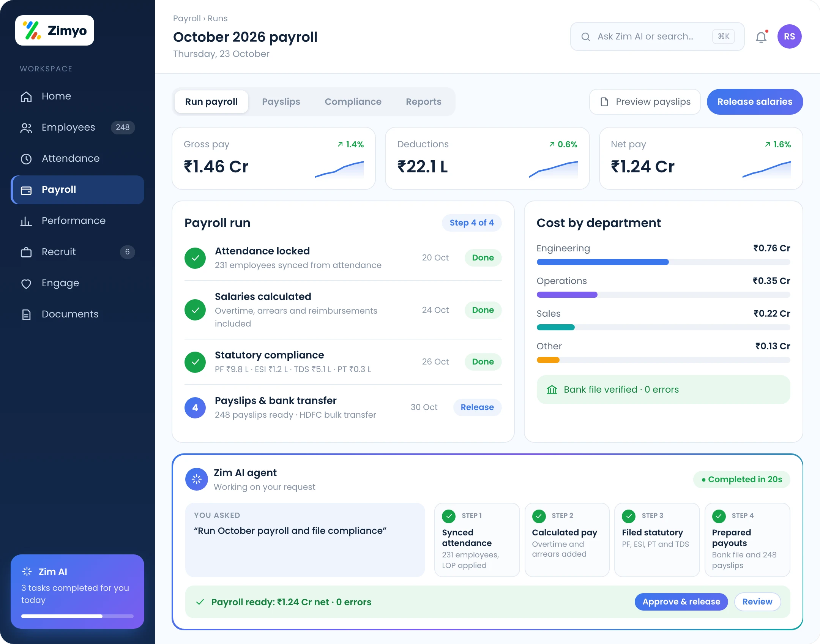Click Done badge for Statutory compliance
820x644 pixels.
tap(483, 362)
